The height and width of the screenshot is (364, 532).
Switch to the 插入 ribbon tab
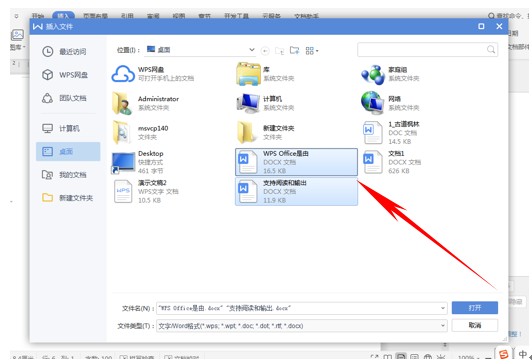coord(63,16)
